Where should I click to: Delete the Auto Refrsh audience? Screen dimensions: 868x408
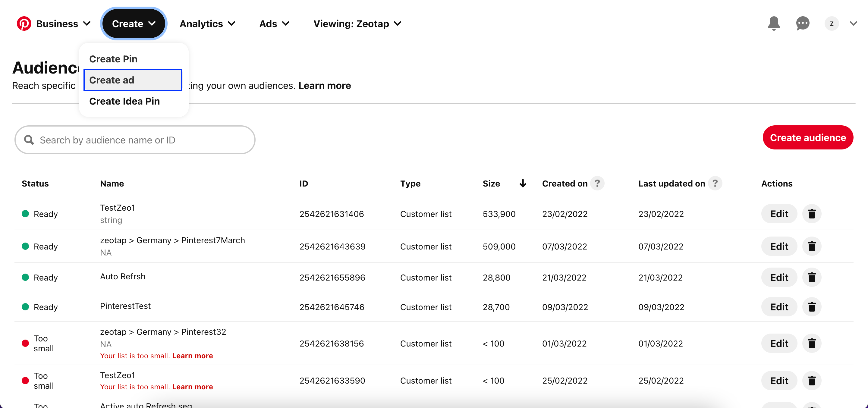tap(812, 277)
